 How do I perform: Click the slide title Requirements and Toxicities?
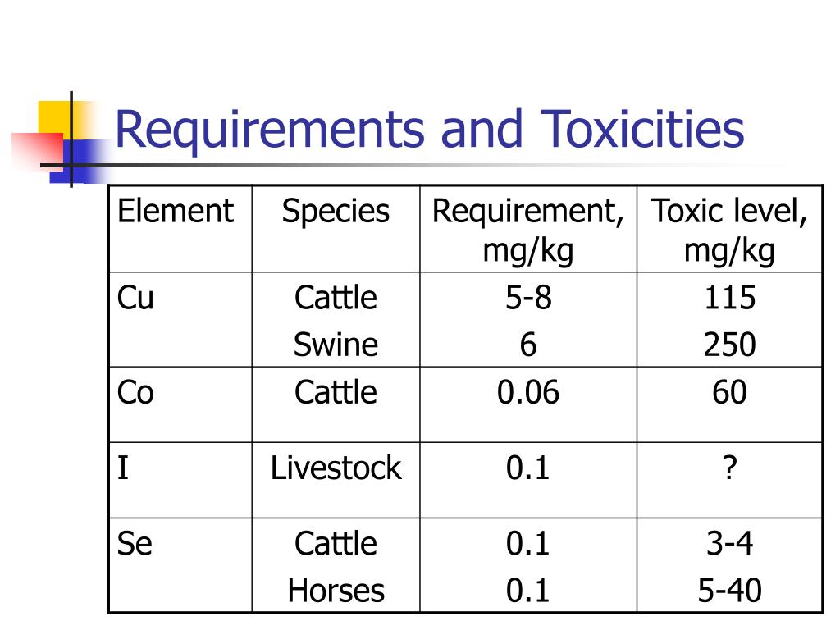click(x=429, y=129)
